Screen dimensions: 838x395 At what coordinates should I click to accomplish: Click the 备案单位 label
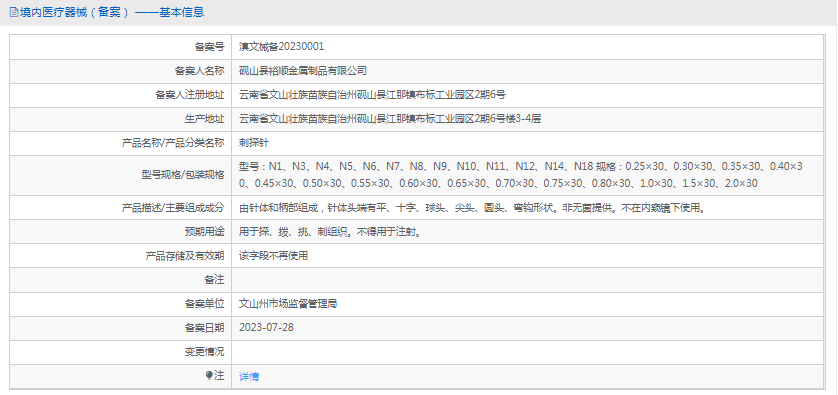(x=205, y=304)
